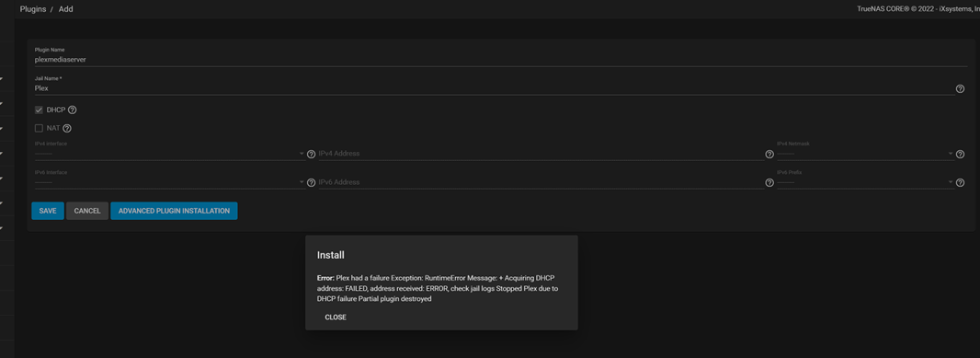
Task: Show help for IPv6 Prefix dropdown
Action: 960,183
